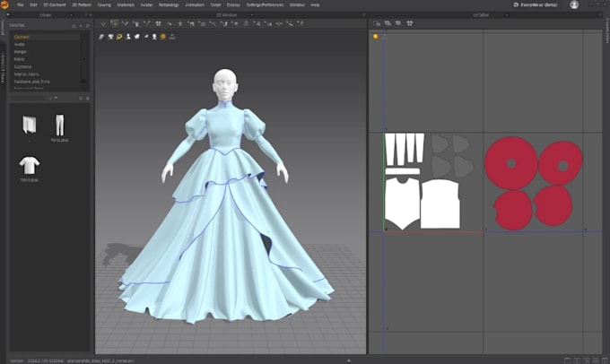Open the Sewing menu
Image resolution: width=610 pixels, height=364 pixels.
pos(104,5)
